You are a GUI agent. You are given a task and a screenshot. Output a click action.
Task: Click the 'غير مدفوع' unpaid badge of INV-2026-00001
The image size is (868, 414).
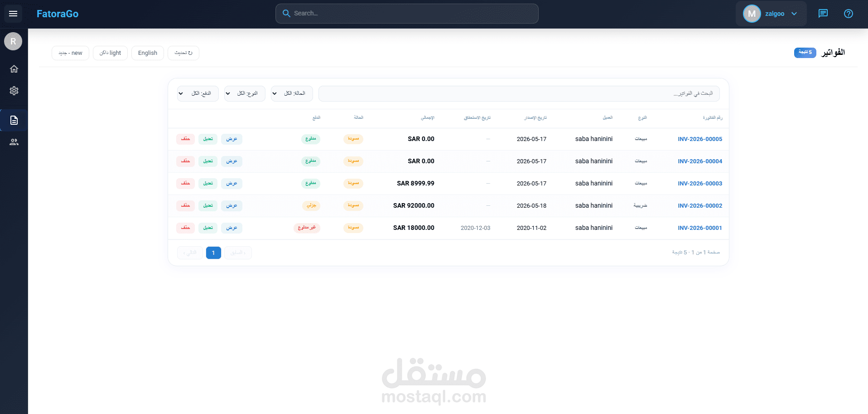(x=307, y=228)
